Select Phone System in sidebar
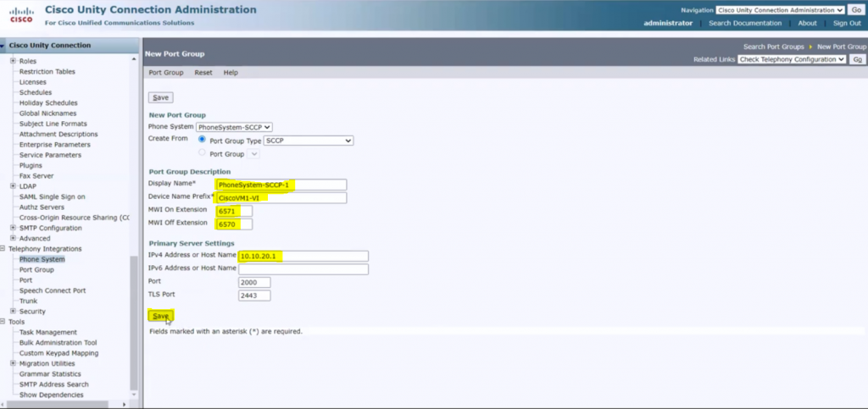Viewport: 868px width, 409px height. pos(42,259)
